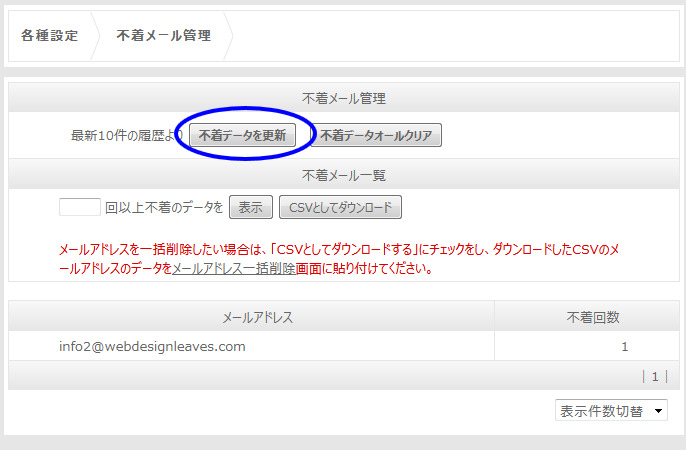
Task: Focus the bounce count threshold input field
Action: (80, 207)
